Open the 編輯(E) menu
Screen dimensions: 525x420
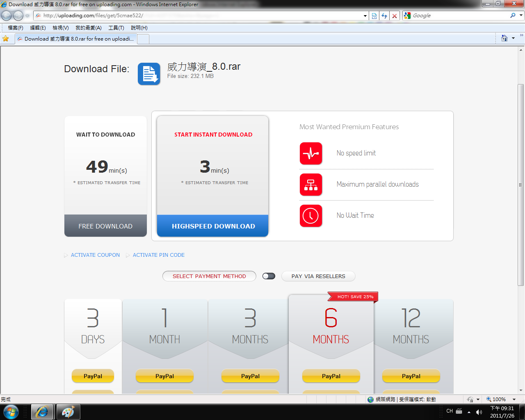click(x=38, y=28)
